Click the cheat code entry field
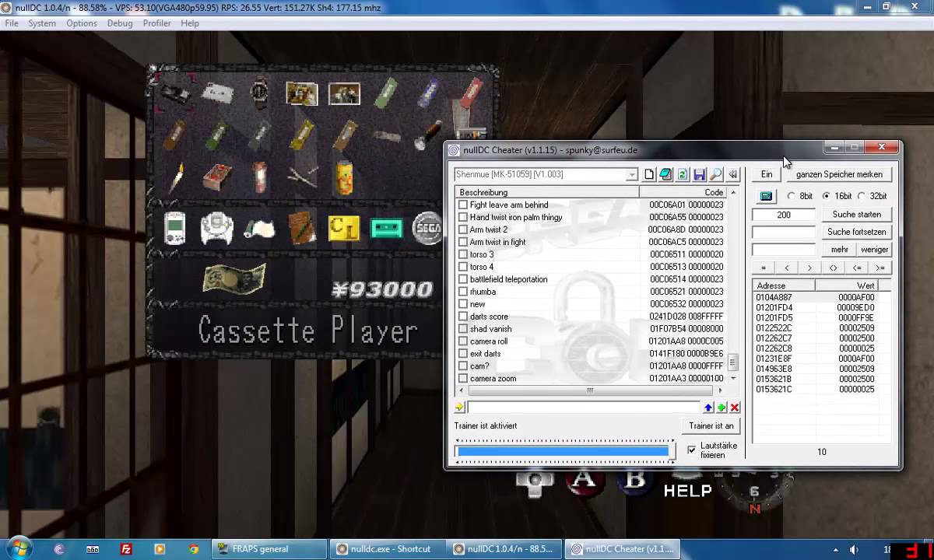This screenshot has width=934, height=560. tap(584, 408)
